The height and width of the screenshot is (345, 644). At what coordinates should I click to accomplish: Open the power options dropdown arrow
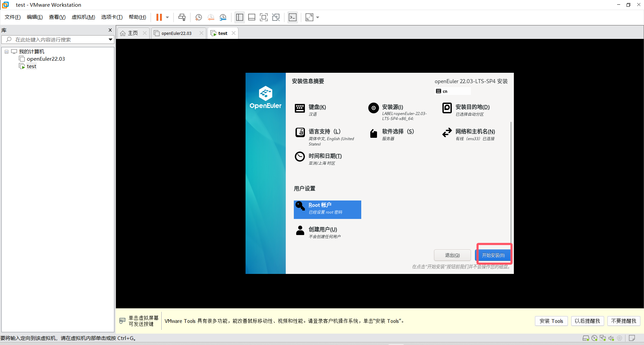(167, 17)
